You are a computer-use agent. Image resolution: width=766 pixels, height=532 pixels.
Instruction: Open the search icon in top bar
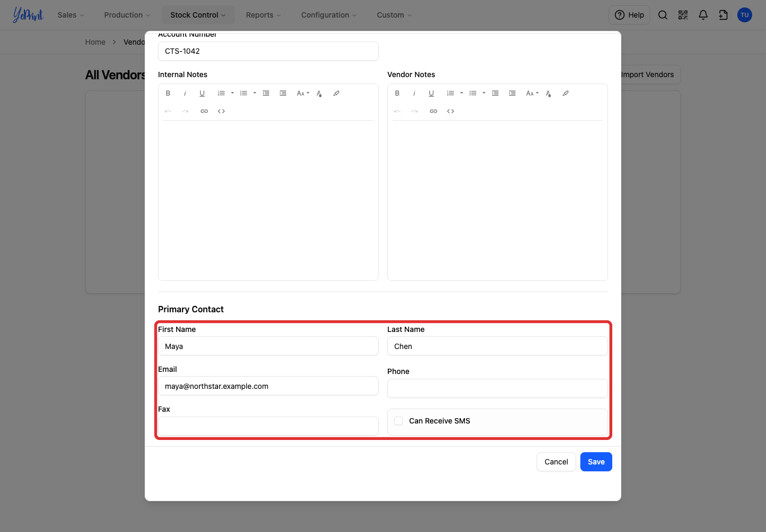click(663, 15)
